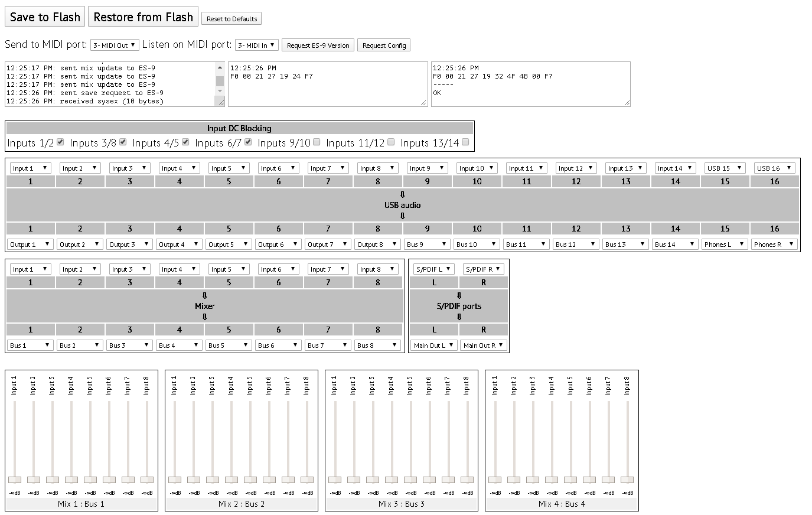Click the Save to Flash button
The height and width of the screenshot is (515, 812).
(x=45, y=17)
